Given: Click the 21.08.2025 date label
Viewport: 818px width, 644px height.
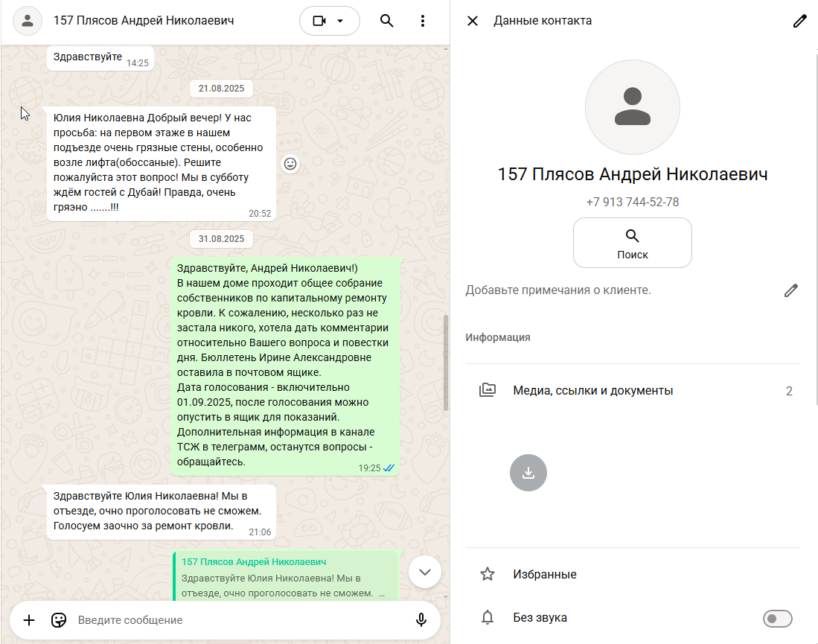Looking at the screenshot, I should coord(221,88).
